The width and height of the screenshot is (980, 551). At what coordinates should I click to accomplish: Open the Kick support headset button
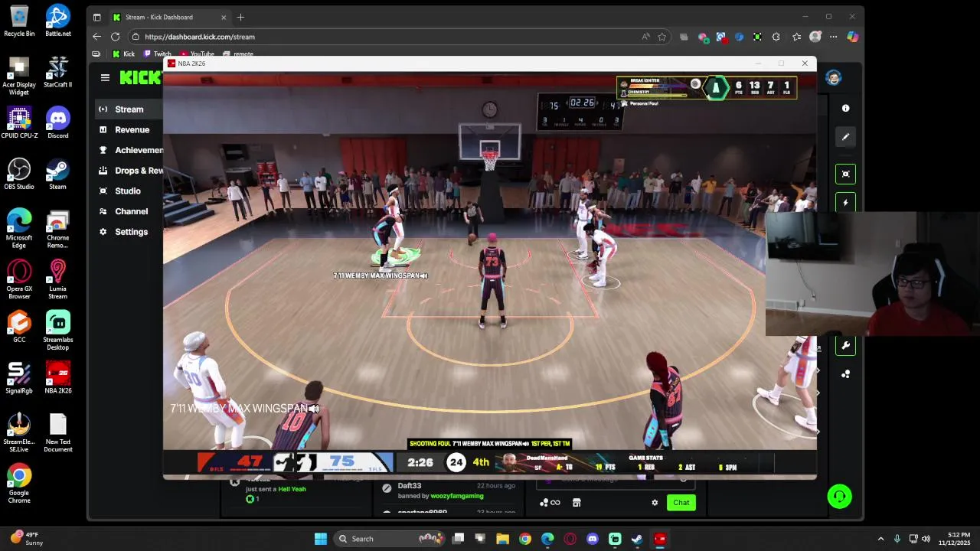839,497
